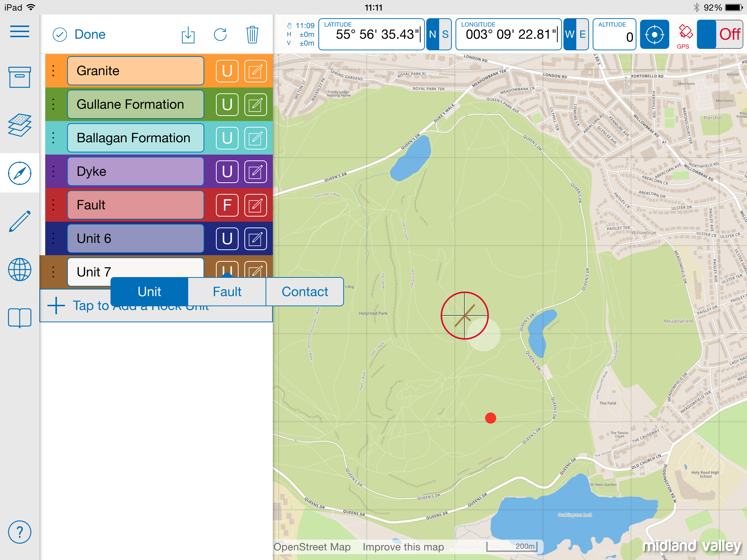Select the pencil drawing tool
The image size is (747, 560).
coord(20,221)
